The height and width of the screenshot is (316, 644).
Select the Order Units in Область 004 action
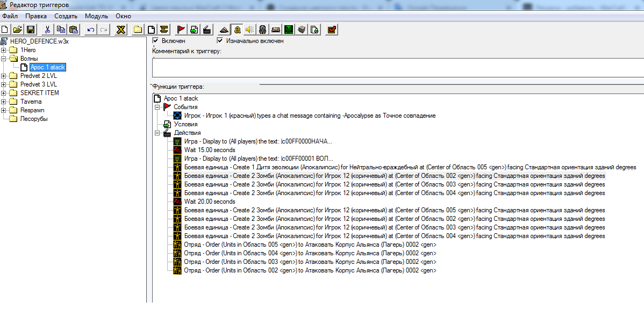(x=310, y=254)
